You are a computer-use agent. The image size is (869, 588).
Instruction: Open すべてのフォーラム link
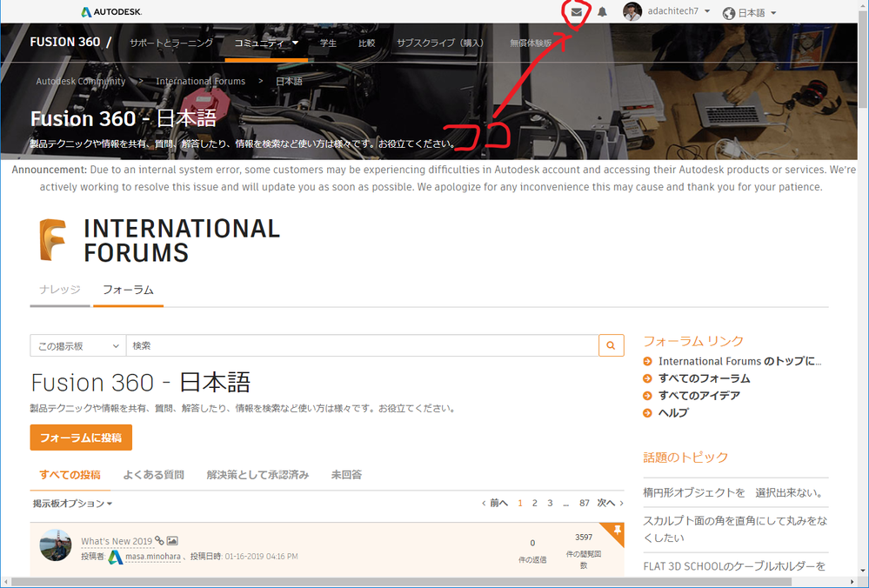[x=704, y=378]
